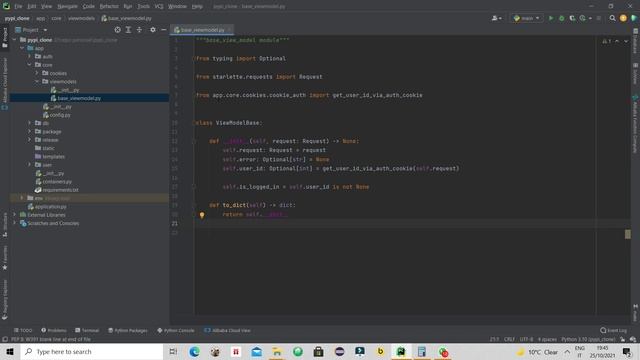Run the main configuration with green play
This screenshot has width=640, height=360.
click(551, 18)
